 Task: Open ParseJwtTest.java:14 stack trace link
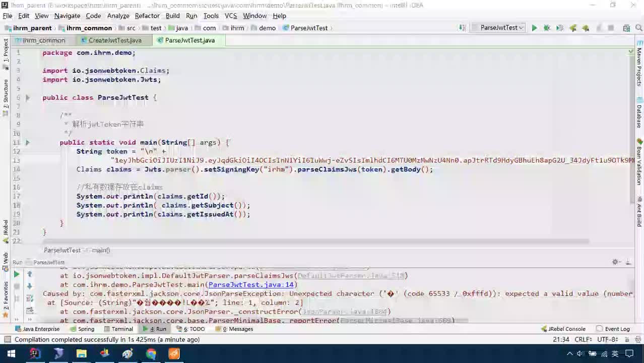coord(251,285)
